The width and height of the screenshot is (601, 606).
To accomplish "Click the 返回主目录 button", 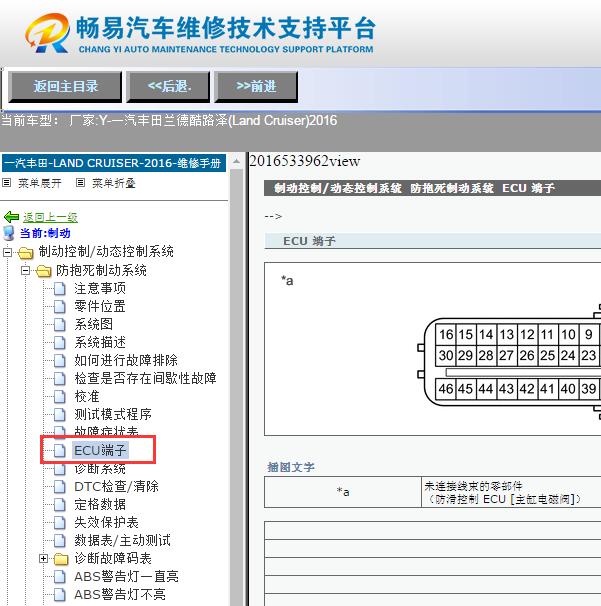I will [x=65, y=87].
